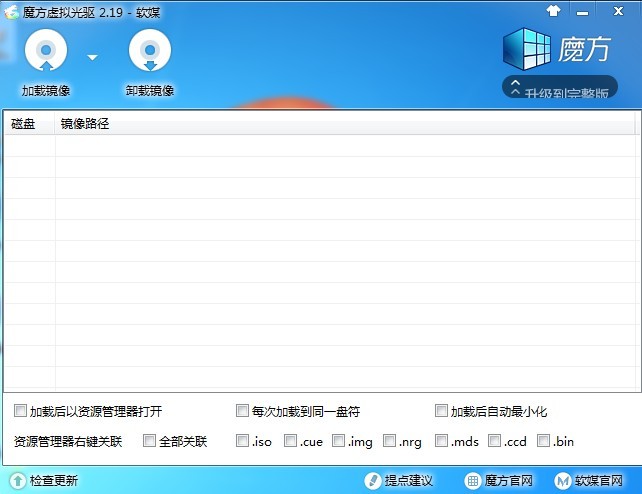Visit the 软媒官网 website link
This screenshot has width=642, height=494.
[599, 480]
